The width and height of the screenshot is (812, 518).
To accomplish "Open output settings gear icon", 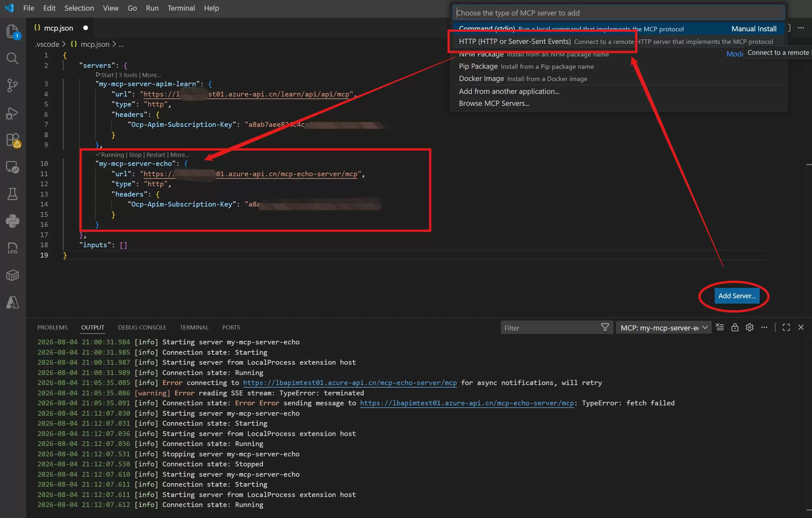I will (749, 327).
